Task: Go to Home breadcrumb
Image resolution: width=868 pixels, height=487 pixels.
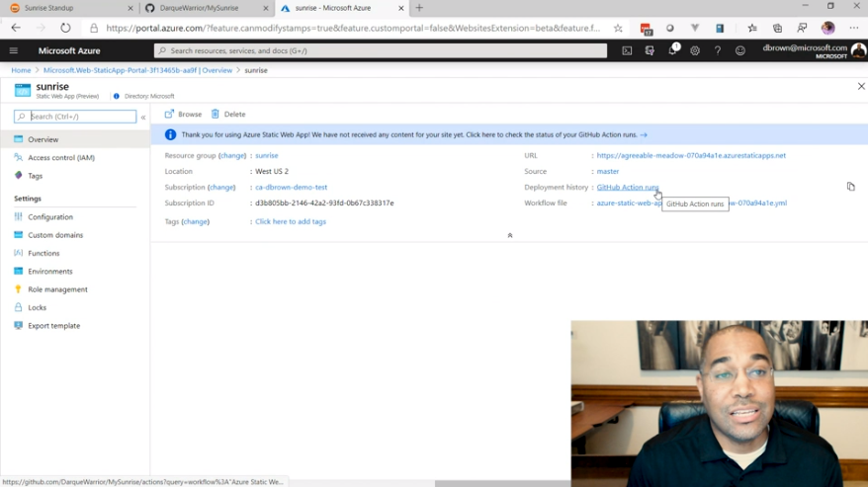Action: pos(21,70)
